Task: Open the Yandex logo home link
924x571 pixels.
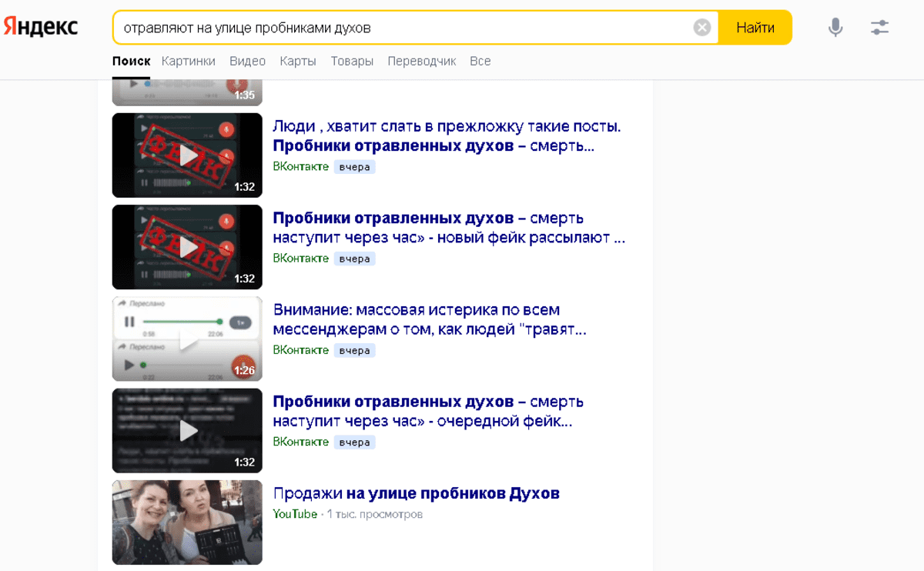Action: [41, 27]
